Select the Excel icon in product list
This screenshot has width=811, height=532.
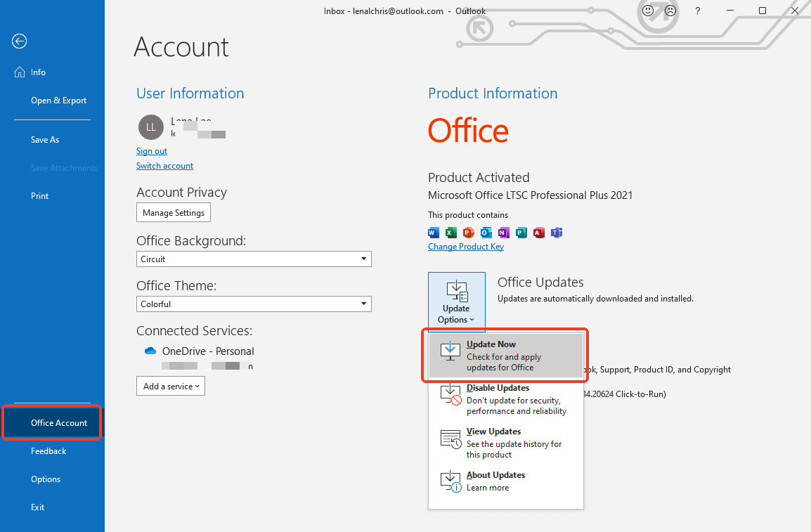pyautogui.click(x=450, y=233)
